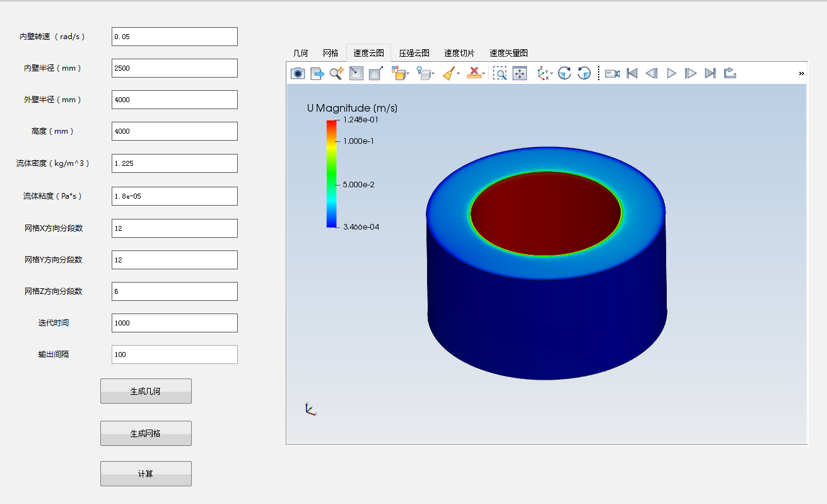Click the 内壁转速 (rad/s) label

tap(52, 37)
